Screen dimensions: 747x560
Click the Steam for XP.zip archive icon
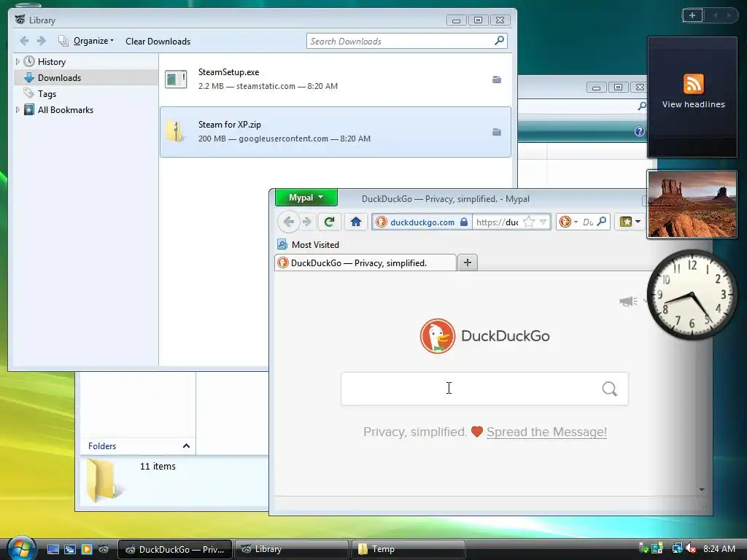176,131
